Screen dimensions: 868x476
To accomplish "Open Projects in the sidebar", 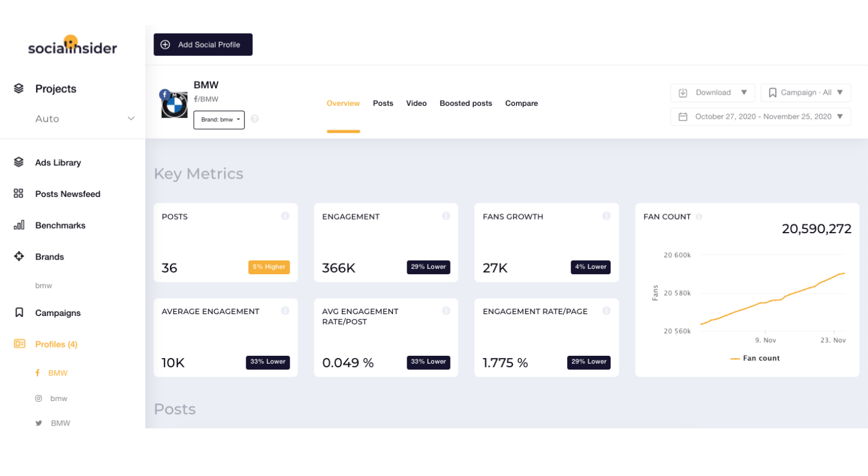I will pos(56,89).
